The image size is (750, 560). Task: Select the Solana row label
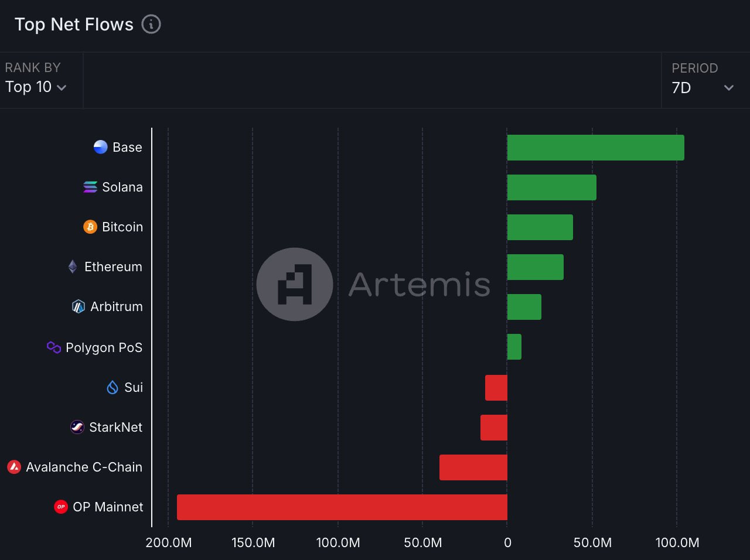click(x=122, y=187)
